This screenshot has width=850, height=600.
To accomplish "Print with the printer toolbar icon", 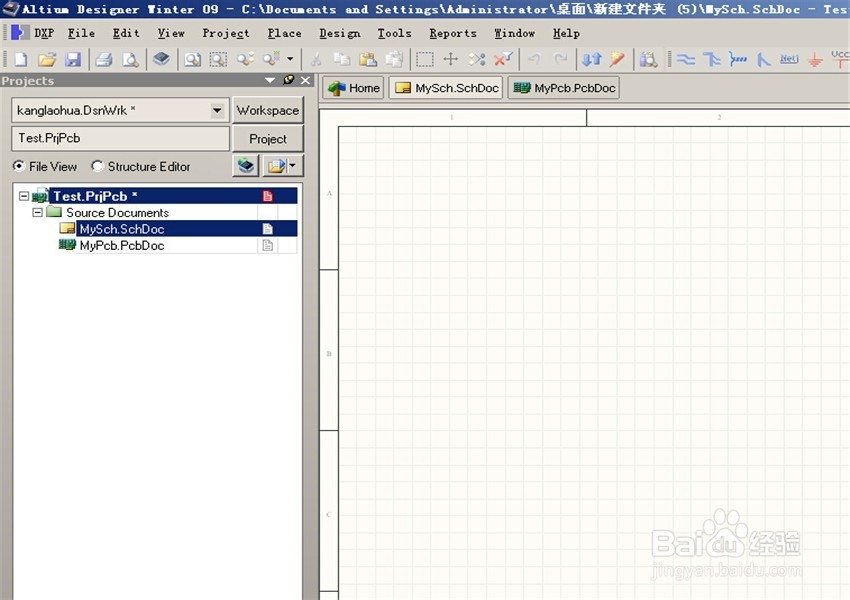I will pos(104,59).
